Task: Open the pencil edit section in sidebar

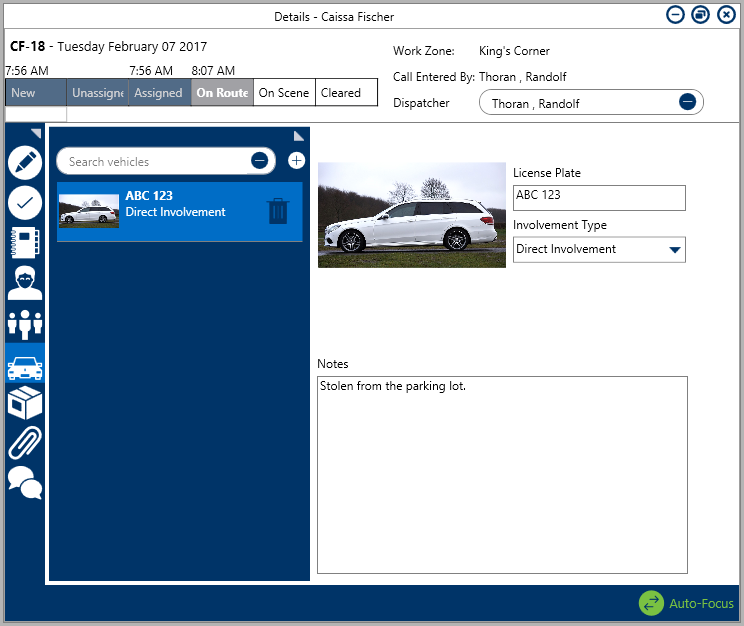Action: (25, 163)
